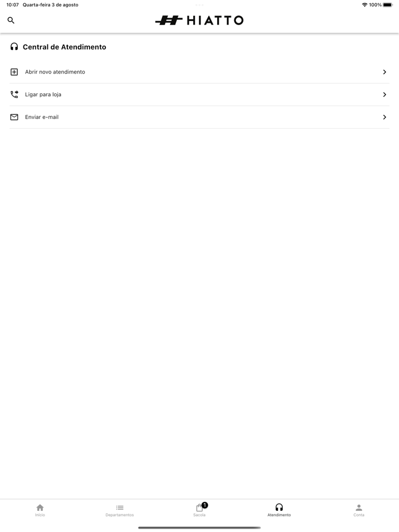Viewport: 399px width, 532px height.
Task: Tap the shopping bag icon with badge
Action: pos(199,508)
